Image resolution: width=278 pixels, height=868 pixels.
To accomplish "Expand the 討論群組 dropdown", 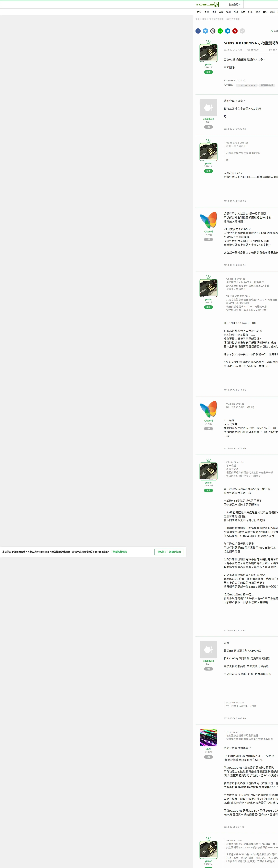I will (x=235, y=5).
